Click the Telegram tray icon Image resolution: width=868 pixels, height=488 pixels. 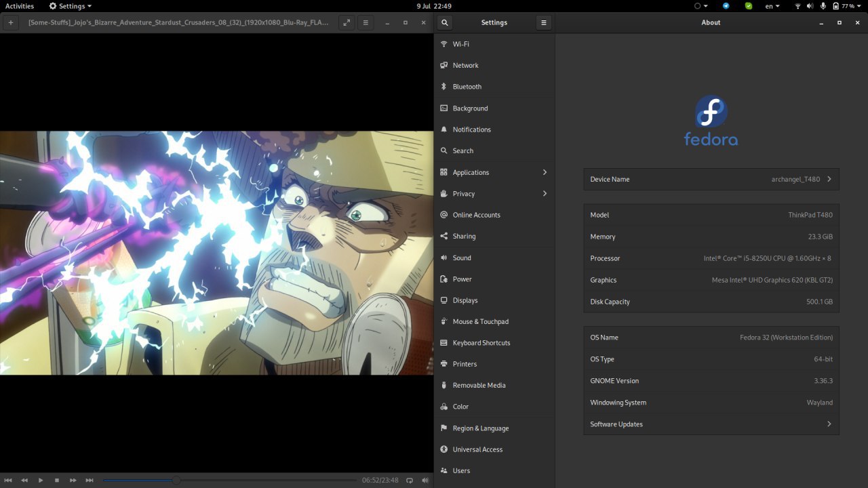726,6
